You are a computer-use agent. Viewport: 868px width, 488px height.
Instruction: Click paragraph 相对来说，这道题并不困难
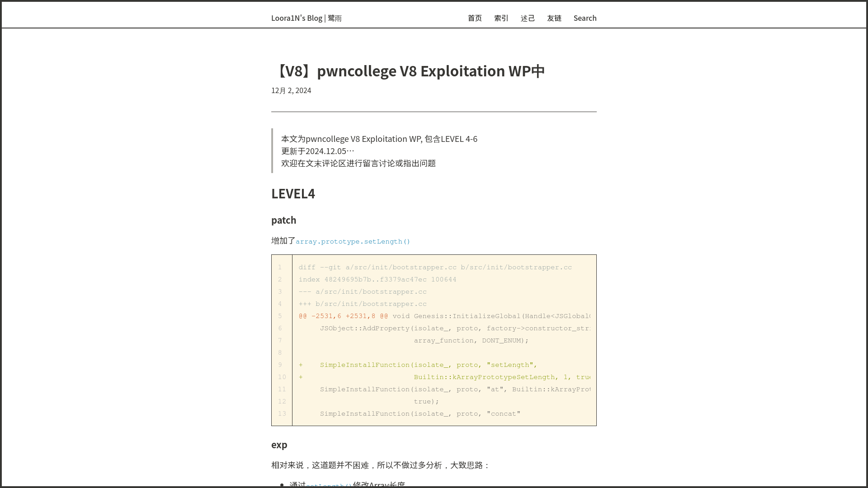(x=381, y=465)
